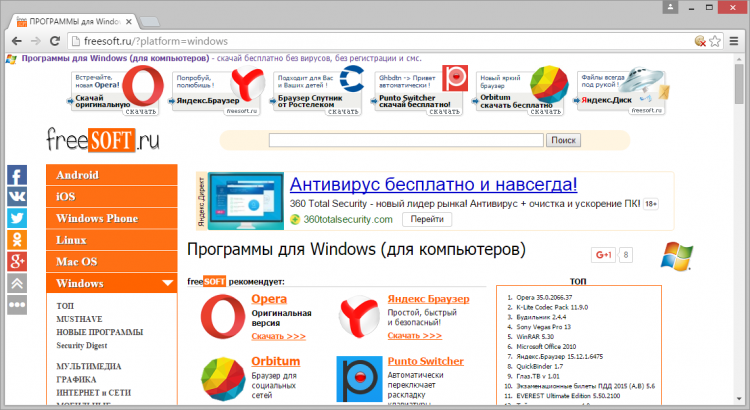Click the Yandex Browser logo under recommendations

(x=359, y=317)
